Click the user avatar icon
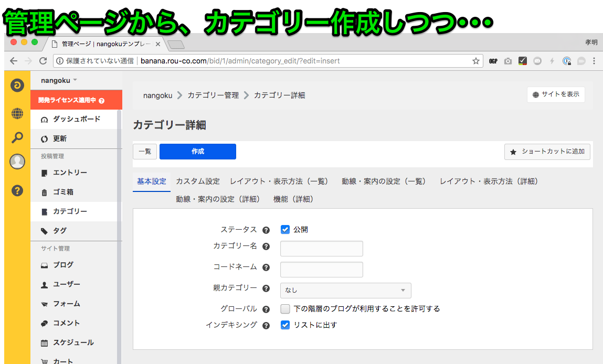603x364 pixels. point(17,162)
